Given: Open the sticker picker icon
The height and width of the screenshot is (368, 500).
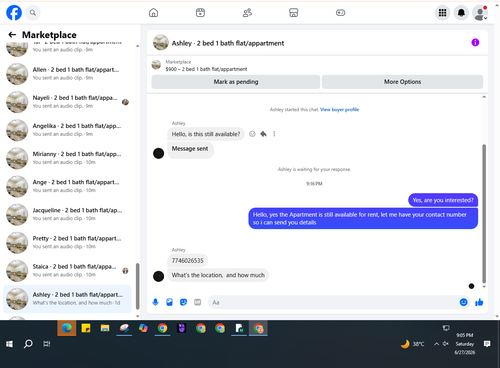Looking at the screenshot, I should (183, 302).
